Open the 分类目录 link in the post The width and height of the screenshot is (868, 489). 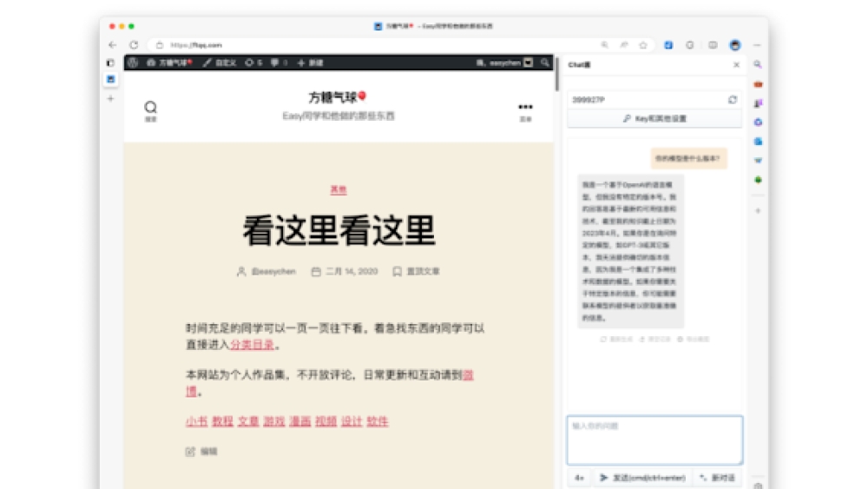click(252, 345)
